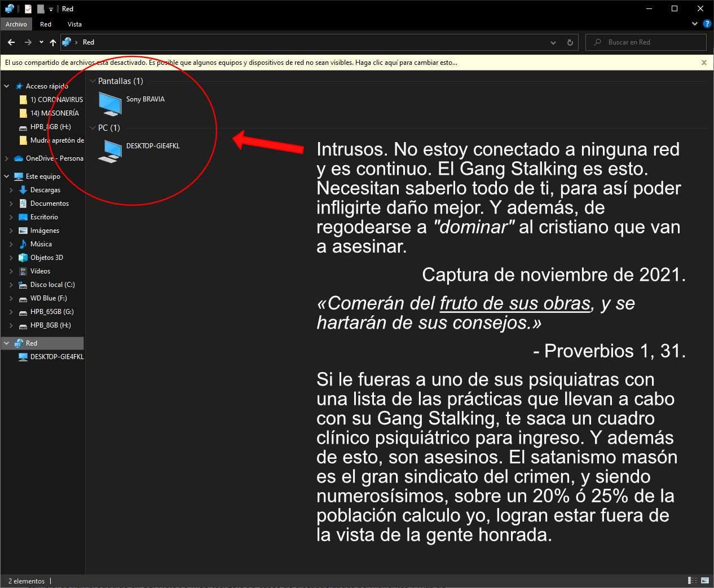Image resolution: width=714 pixels, height=588 pixels.
Task: Open the Vista ribbon tab
Action: point(74,24)
